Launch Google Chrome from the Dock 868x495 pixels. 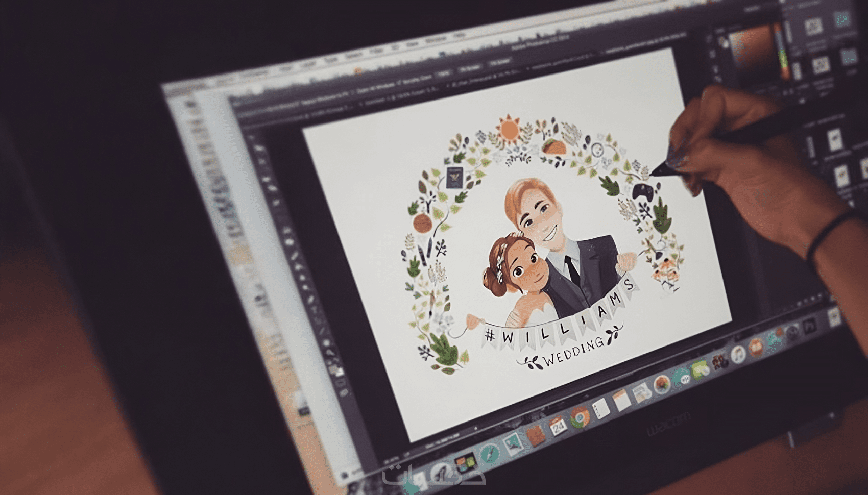coord(580,418)
